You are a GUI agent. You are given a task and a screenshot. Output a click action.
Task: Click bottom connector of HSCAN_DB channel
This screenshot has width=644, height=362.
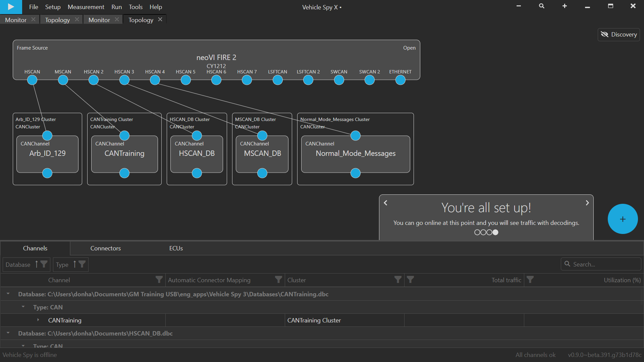tap(197, 173)
